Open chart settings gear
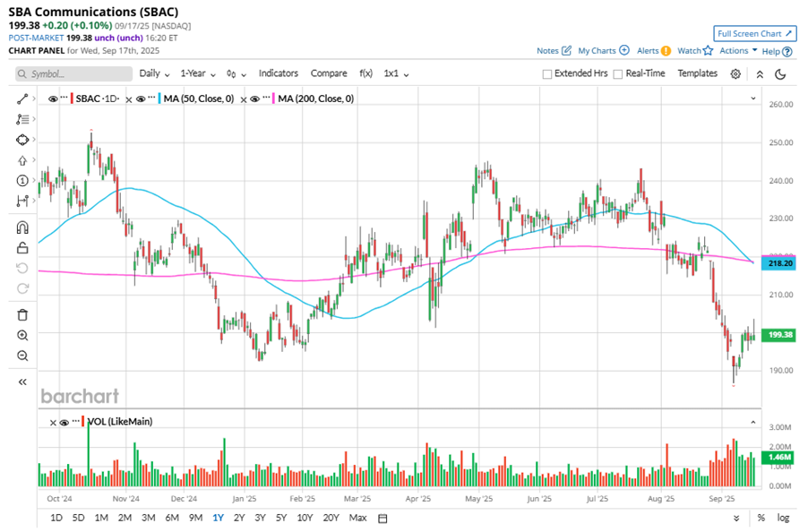 [735, 74]
